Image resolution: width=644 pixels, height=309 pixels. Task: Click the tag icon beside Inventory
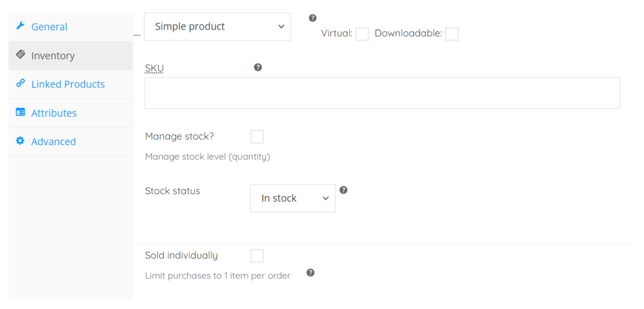click(x=20, y=55)
